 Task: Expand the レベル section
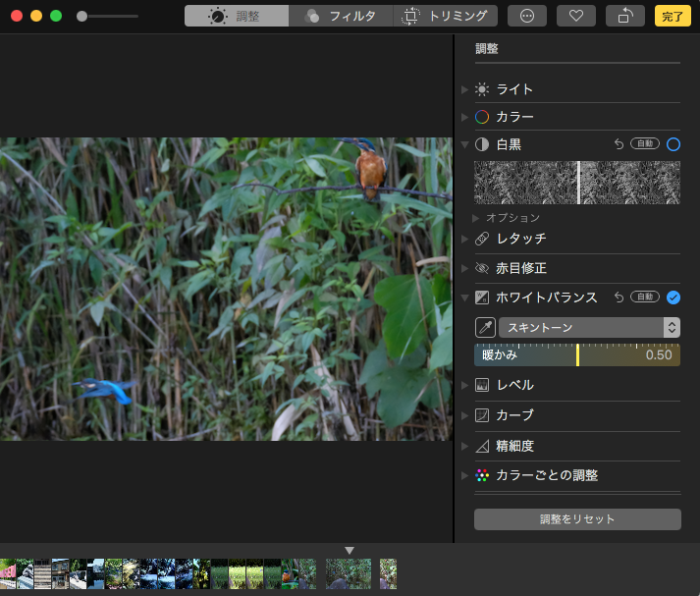pyautogui.click(x=464, y=385)
